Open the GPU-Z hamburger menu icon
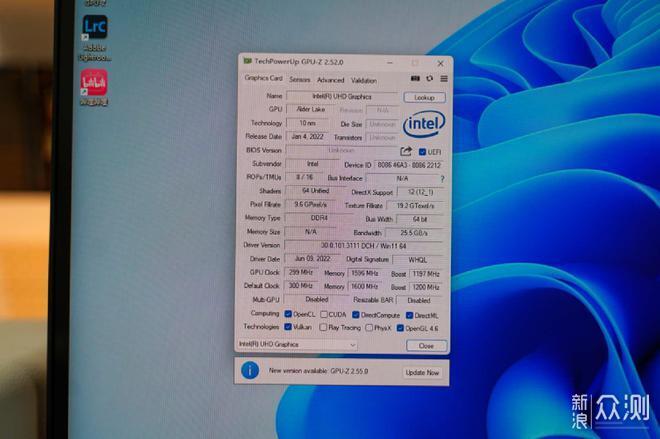 pyautogui.click(x=444, y=79)
